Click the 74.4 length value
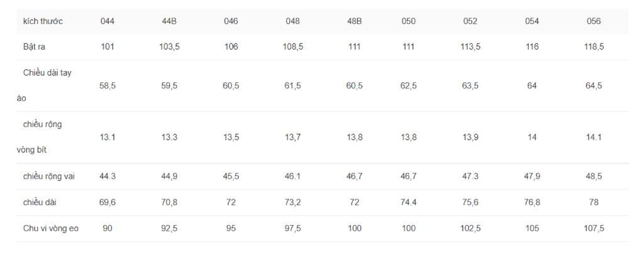The image size is (644, 259). 408,202
